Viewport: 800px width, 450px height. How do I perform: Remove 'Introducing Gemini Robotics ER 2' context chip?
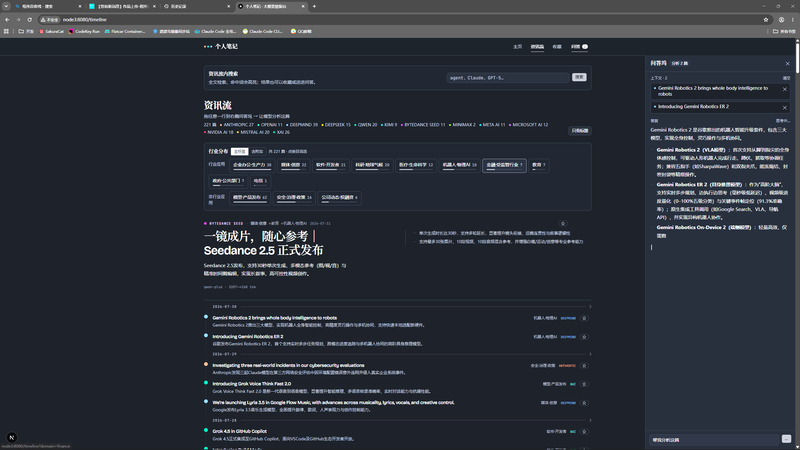[785, 107]
